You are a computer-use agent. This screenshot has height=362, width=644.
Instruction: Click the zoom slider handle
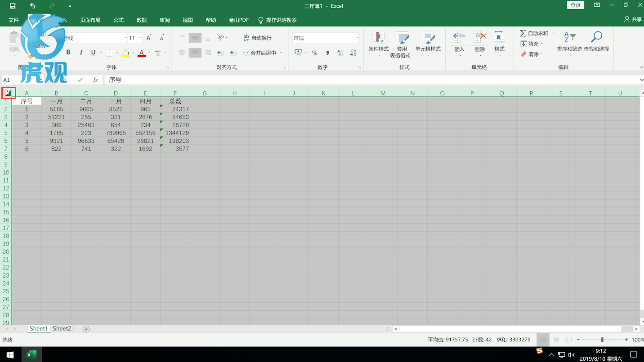[602, 340]
